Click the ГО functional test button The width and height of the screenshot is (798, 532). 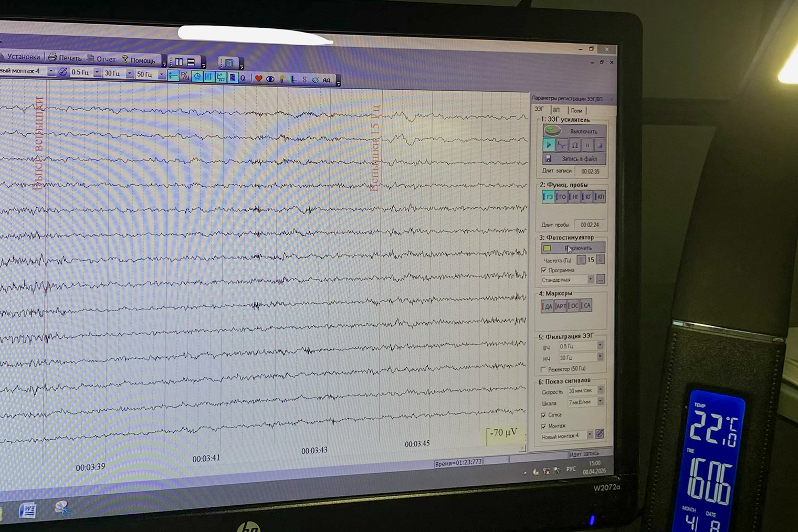561,197
